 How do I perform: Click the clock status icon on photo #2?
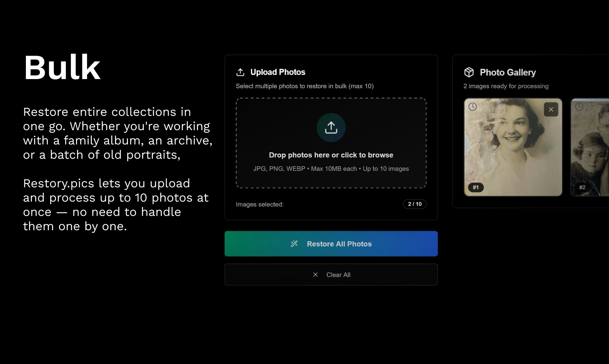[579, 107]
